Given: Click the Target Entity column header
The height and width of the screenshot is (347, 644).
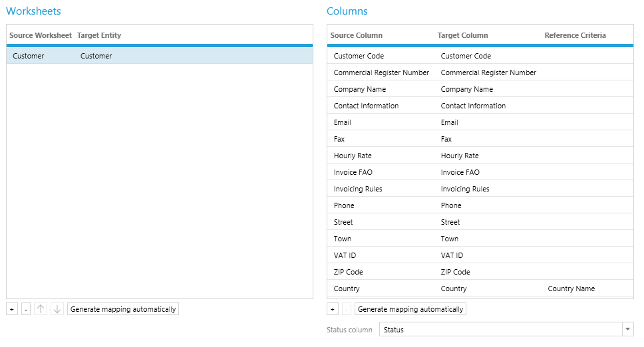Looking at the screenshot, I should [x=99, y=35].
